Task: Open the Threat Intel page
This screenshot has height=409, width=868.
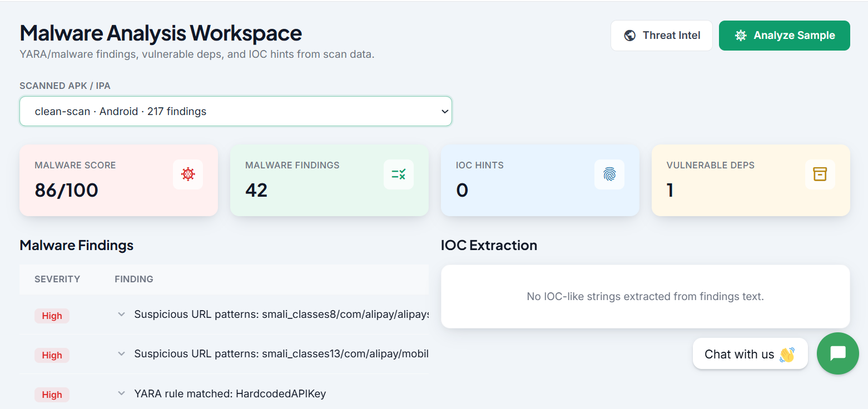Action: [662, 36]
